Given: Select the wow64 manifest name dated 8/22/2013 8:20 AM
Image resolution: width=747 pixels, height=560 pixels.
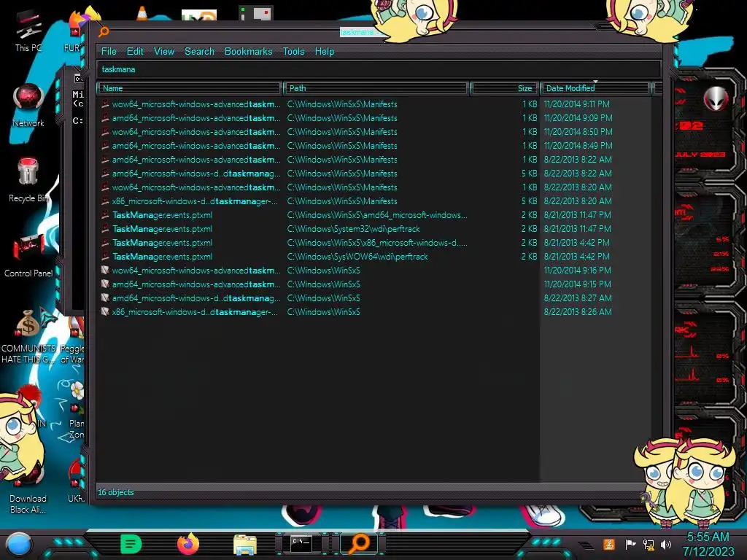Looking at the screenshot, I should click(x=196, y=187).
